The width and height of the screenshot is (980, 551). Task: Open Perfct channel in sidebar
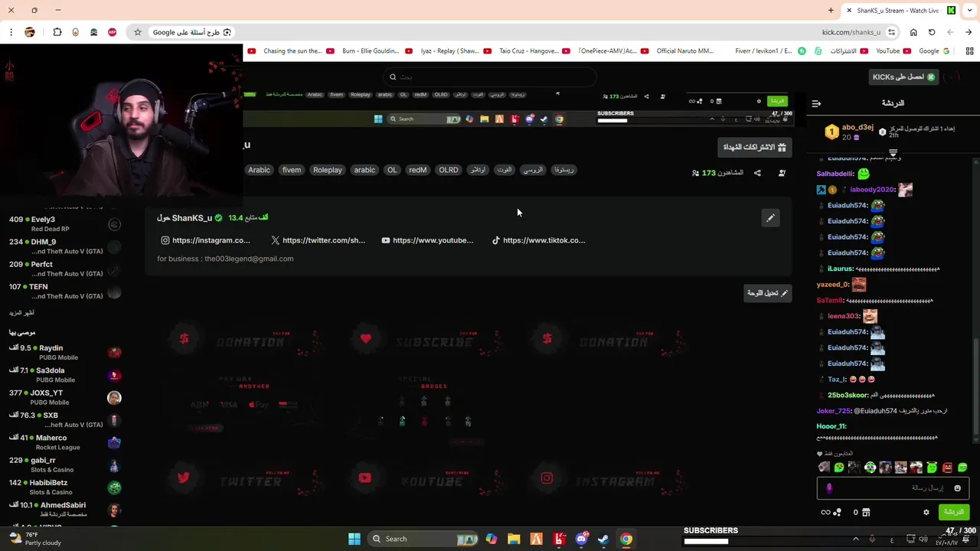tap(65, 269)
